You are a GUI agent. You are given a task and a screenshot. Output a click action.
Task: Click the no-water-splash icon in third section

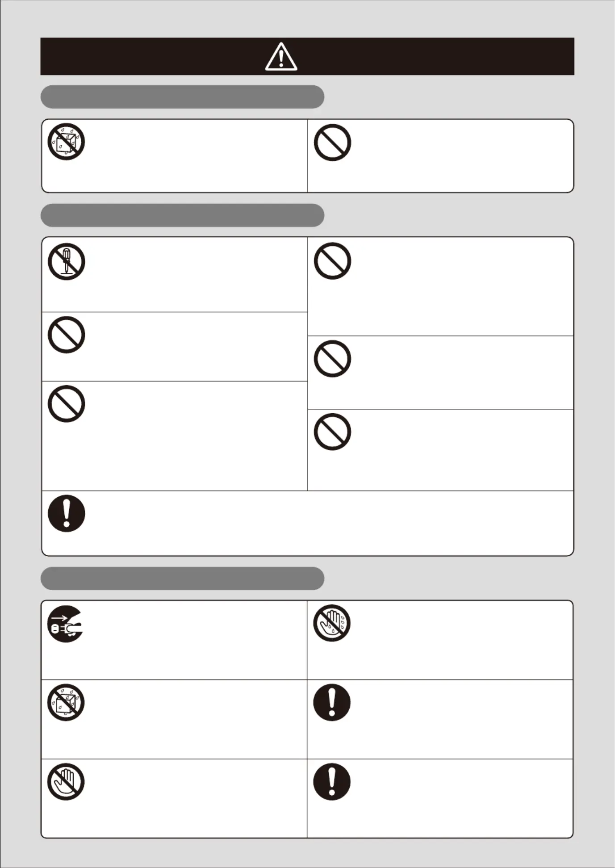[x=66, y=702]
